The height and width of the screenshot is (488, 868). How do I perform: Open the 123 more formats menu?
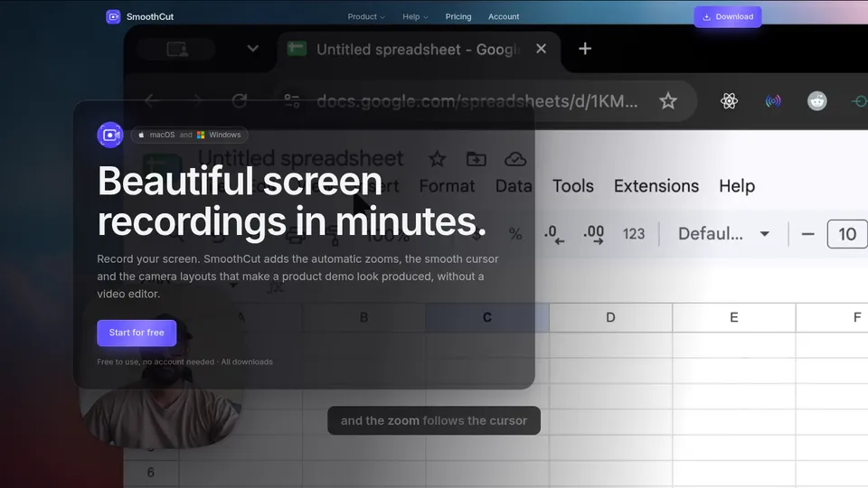pyautogui.click(x=634, y=234)
